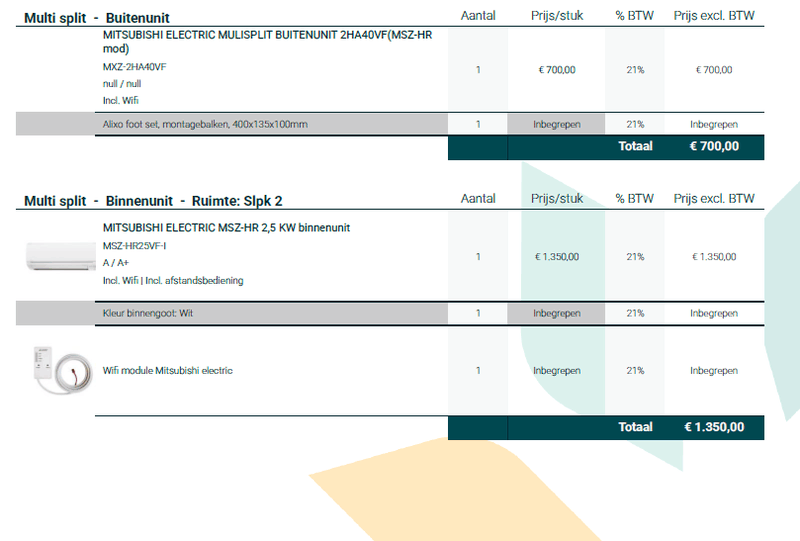Click the quantity 1 in the Wifi module row
Image resolution: width=800 pixels, height=541 pixels.
[x=478, y=371]
